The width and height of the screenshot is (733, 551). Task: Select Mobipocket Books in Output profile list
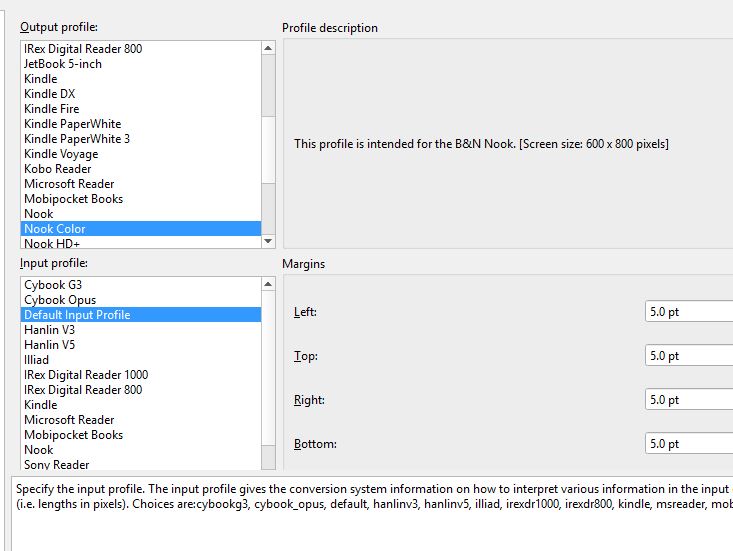pos(74,199)
